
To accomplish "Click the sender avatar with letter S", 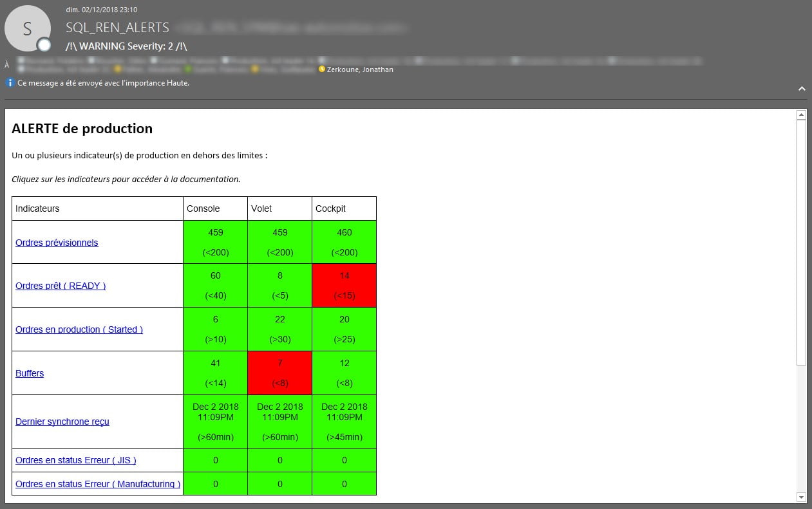I will point(27,28).
